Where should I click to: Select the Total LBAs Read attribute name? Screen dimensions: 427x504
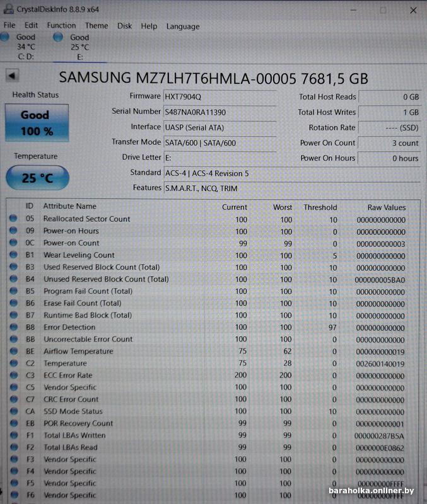tap(71, 447)
